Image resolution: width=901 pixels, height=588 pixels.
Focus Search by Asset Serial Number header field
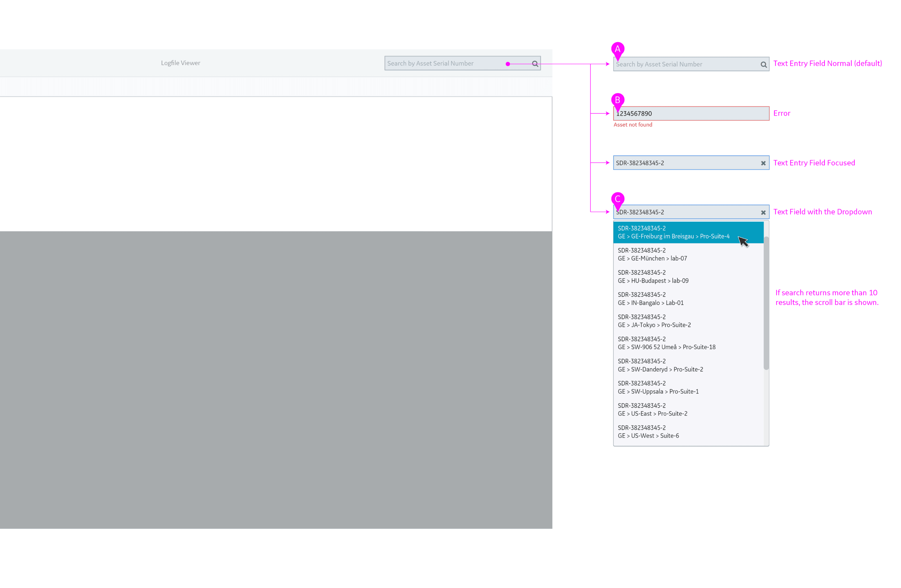443,64
